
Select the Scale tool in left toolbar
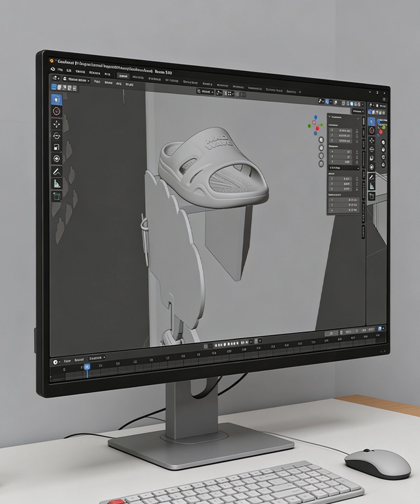point(57,148)
